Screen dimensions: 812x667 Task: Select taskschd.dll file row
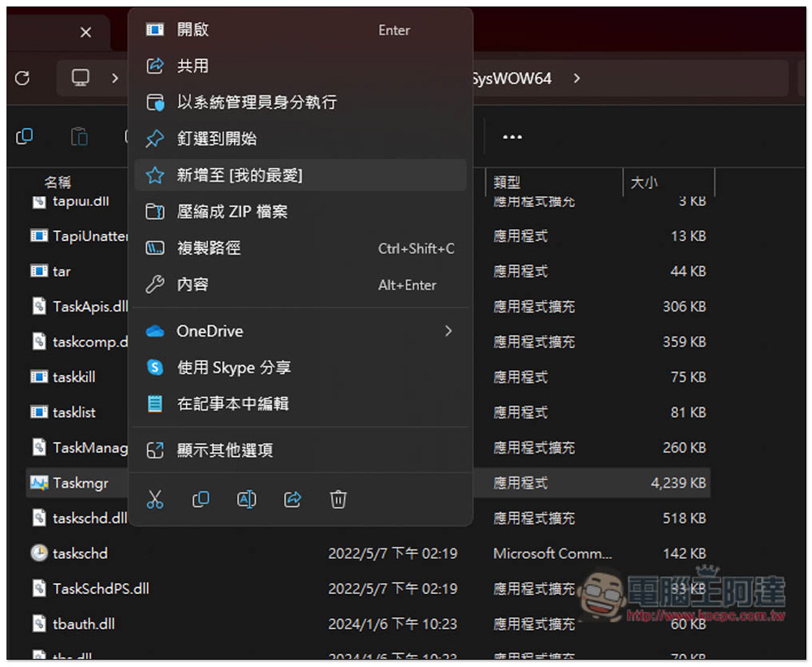click(368, 519)
